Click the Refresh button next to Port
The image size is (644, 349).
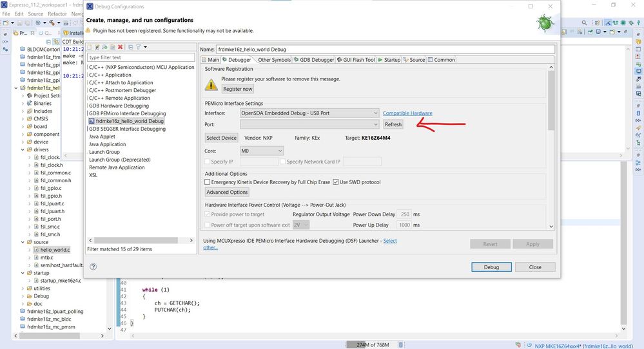tap(393, 124)
